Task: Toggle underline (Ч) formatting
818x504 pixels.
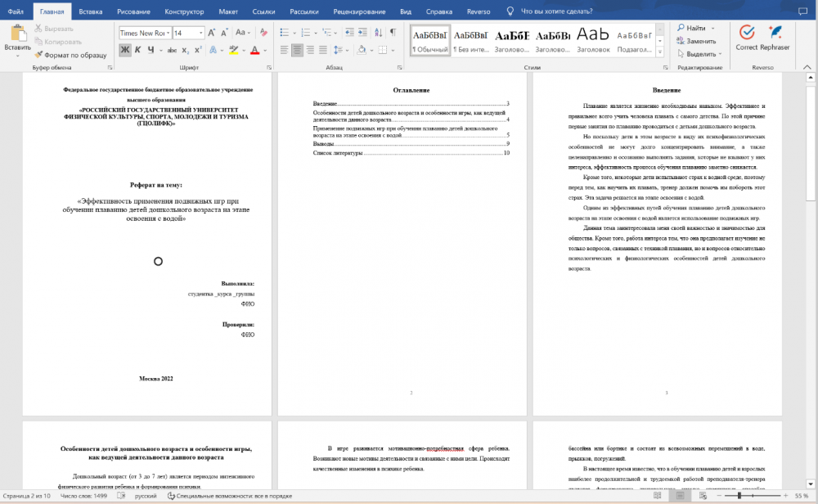Action: tap(151, 50)
